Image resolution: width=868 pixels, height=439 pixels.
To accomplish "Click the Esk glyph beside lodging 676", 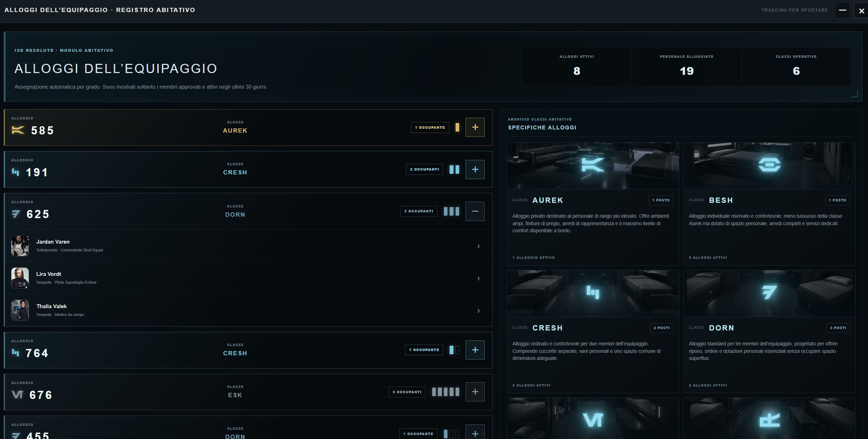I will click(x=17, y=394).
